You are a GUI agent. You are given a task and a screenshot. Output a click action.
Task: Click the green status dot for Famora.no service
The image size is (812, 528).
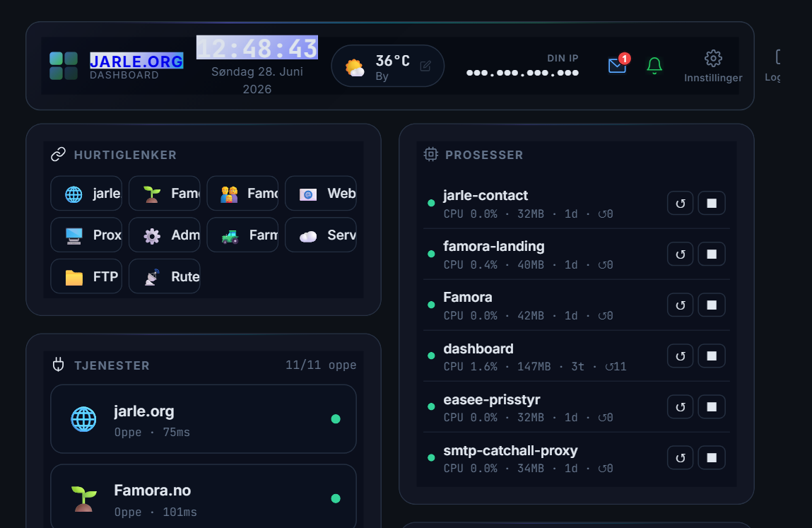click(336, 498)
